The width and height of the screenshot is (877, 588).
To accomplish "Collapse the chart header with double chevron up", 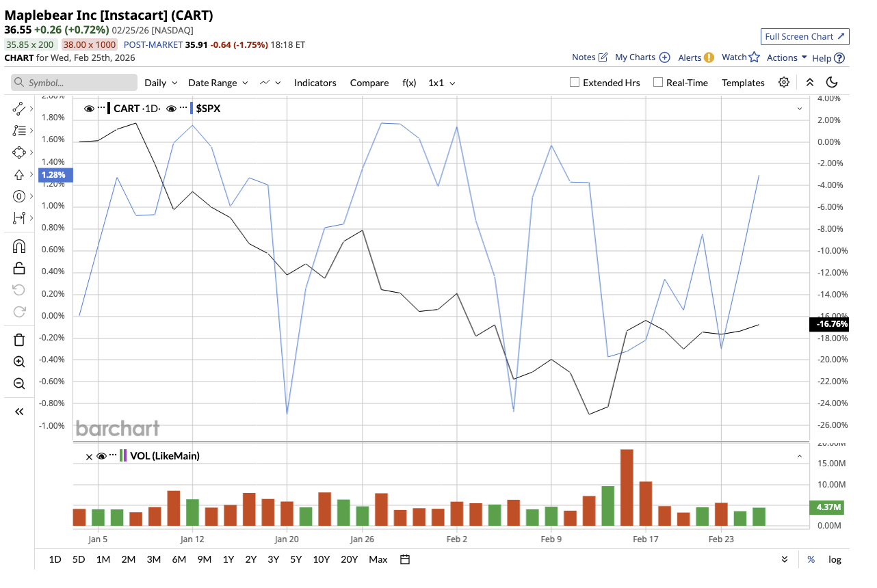I will point(810,82).
